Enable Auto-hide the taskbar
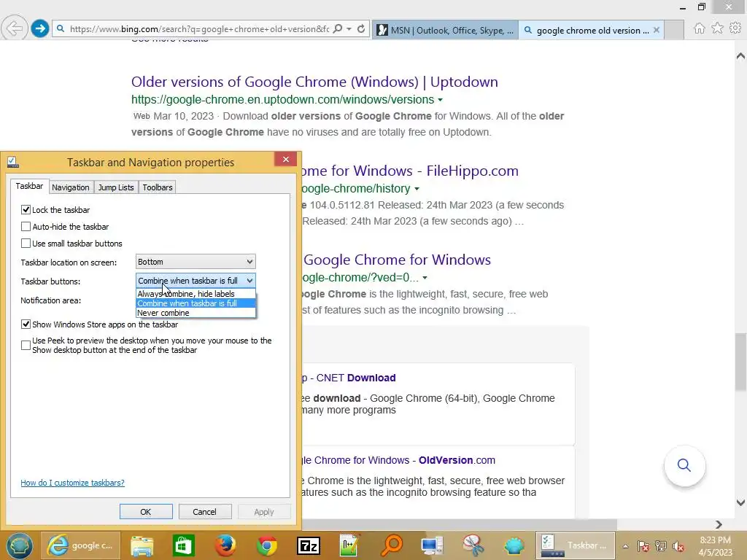Image resolution: width=747 pixels, height=560 pixels. (x=26, y=227)
